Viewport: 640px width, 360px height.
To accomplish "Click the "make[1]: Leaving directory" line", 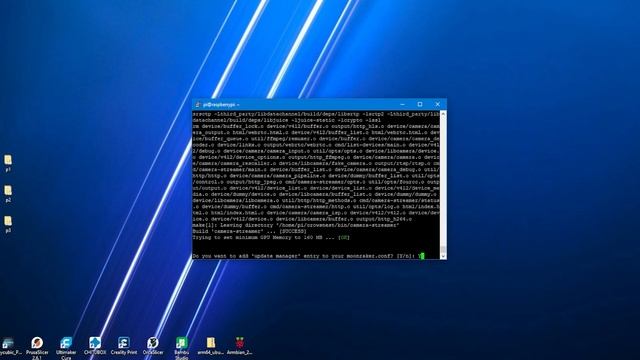I will tap(296, 225).
